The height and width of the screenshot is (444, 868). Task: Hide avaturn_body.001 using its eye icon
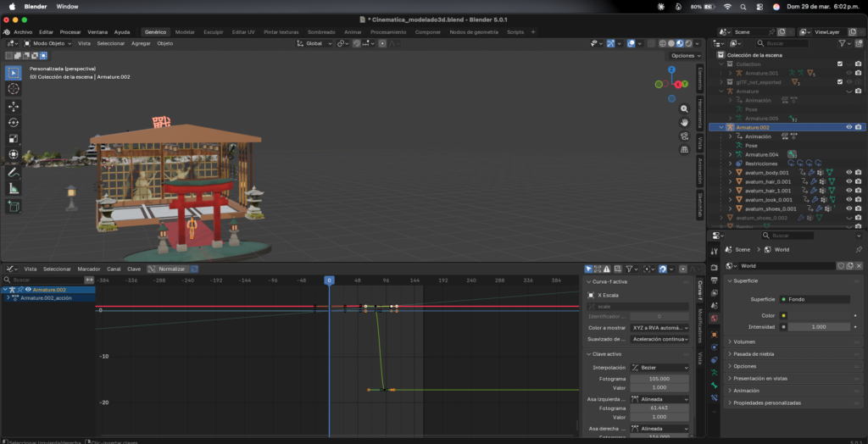click(x=849, y=173)
